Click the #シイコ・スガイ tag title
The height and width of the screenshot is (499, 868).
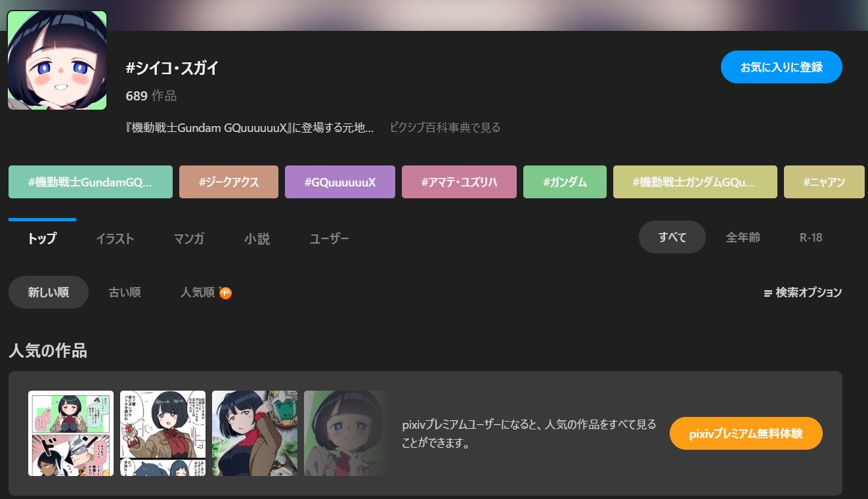click(x=172, y=68)
